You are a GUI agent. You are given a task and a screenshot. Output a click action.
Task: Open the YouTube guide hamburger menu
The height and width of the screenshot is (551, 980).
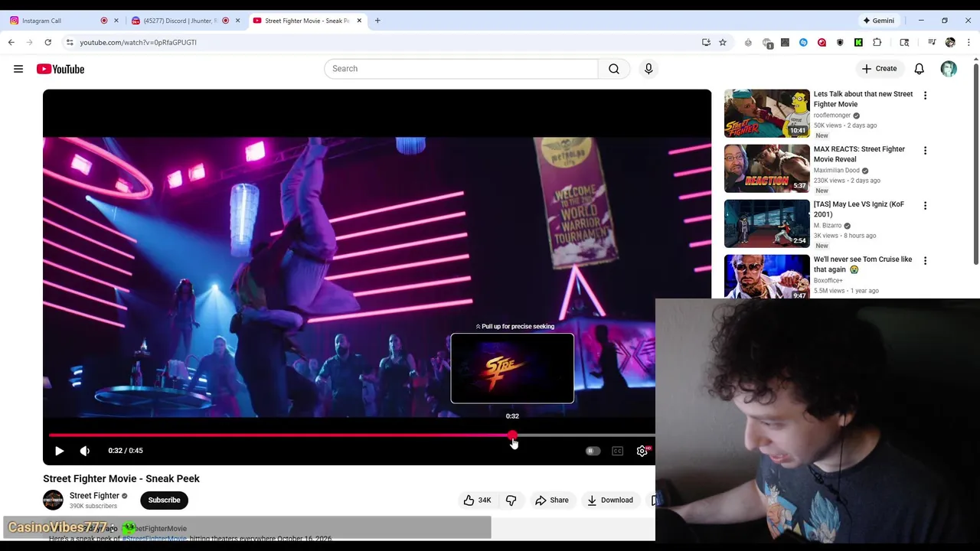18,69
